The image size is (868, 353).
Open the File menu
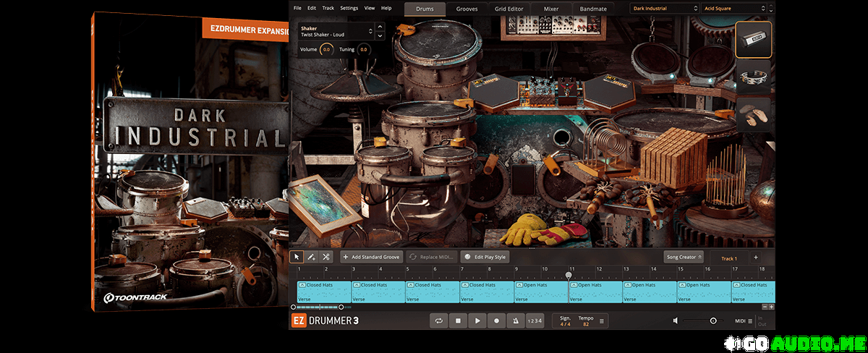297,8
